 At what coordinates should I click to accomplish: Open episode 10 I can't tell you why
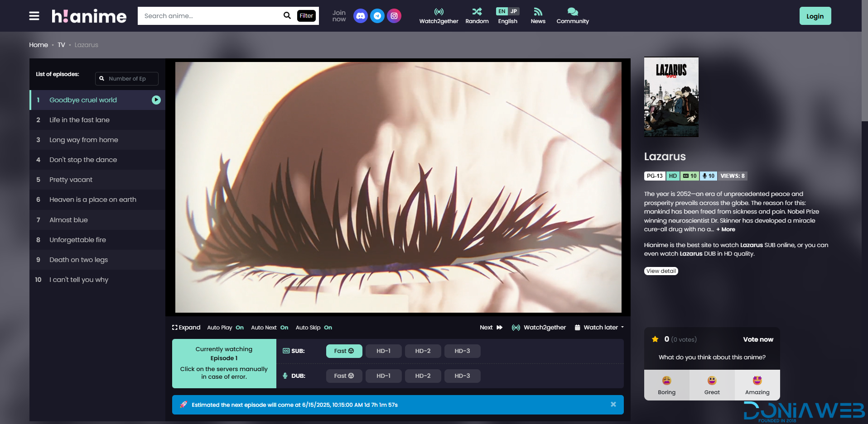point(97,280)
